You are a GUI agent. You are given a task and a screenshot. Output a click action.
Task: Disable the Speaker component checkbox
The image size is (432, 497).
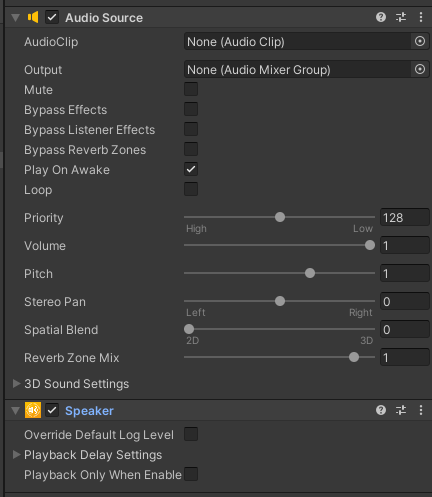[52, 410]
